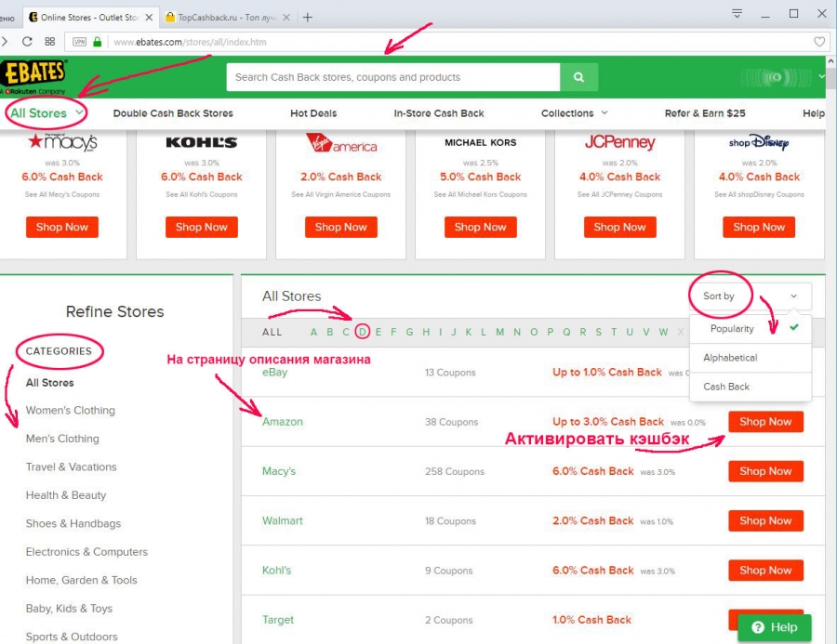Viewport: 837px width, 644px height.
Task: Bookmark page with the heart icon
Action: [x=819, y=42]
